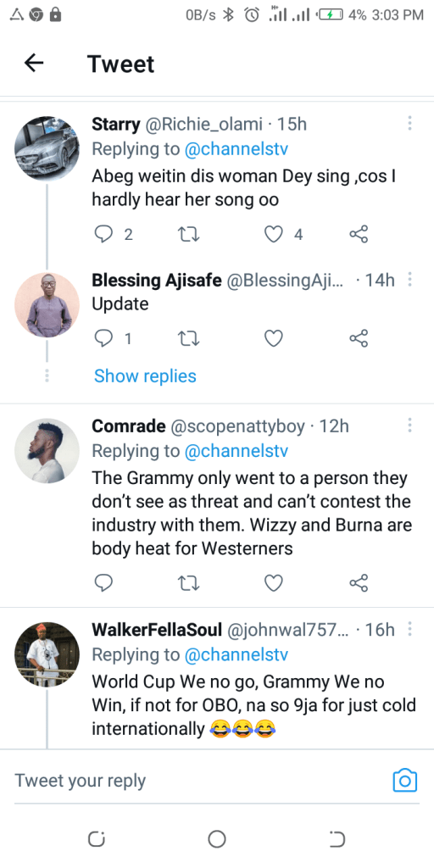
Task: Retweet Starry's reply about the song
Action: click(x=190, y=235)
